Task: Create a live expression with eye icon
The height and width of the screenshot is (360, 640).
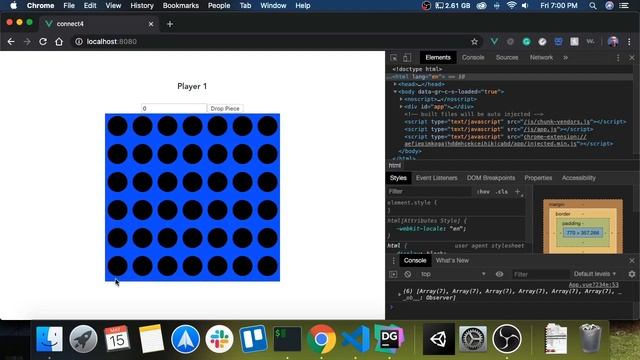Action: coord(499,274)
